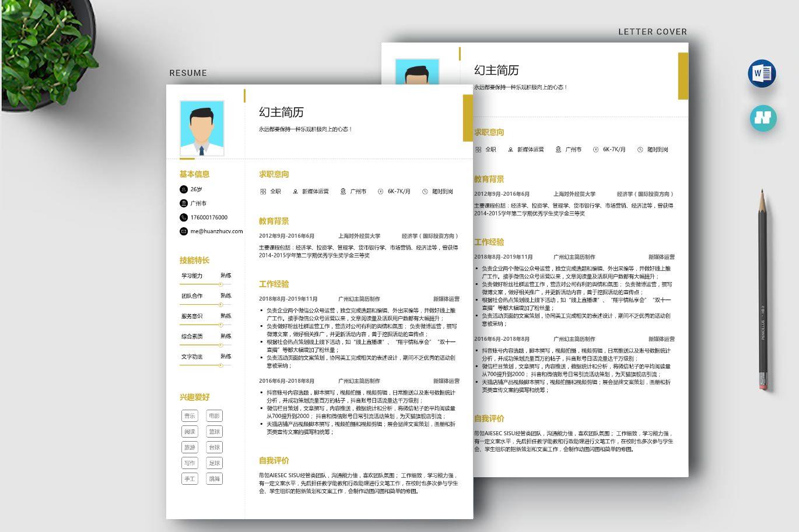Click the 工作经验 heading on letter cover
The height and width of the screenshot is (532, 799).
click(x=489, y=242)
